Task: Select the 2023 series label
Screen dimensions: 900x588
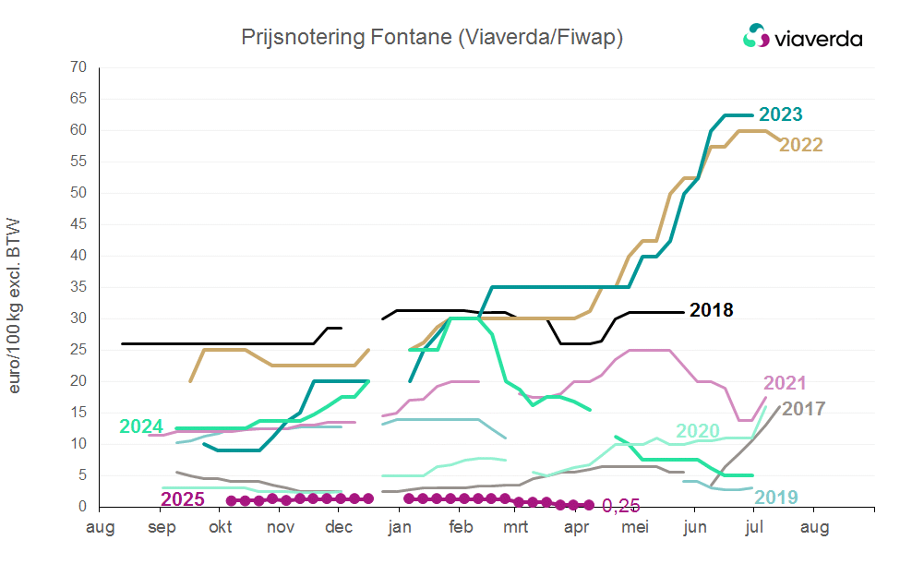Action: tap(780, 114)
